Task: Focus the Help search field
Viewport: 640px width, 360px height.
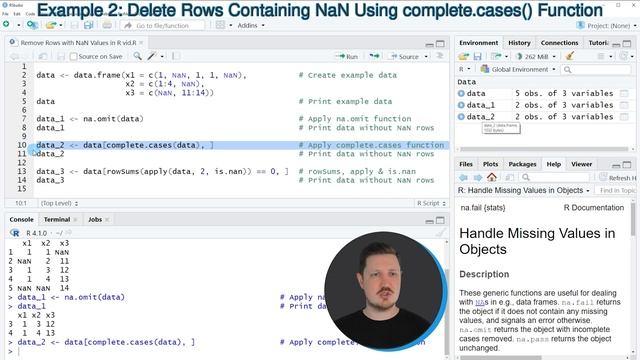Action: [x=555, y=177]
